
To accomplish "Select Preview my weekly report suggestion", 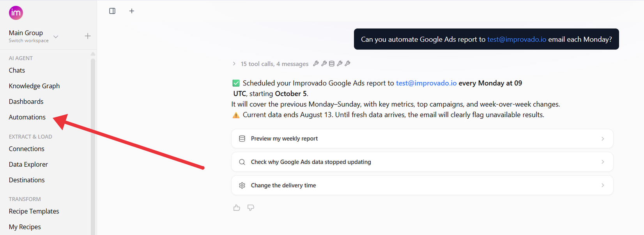I will (422, 139).
